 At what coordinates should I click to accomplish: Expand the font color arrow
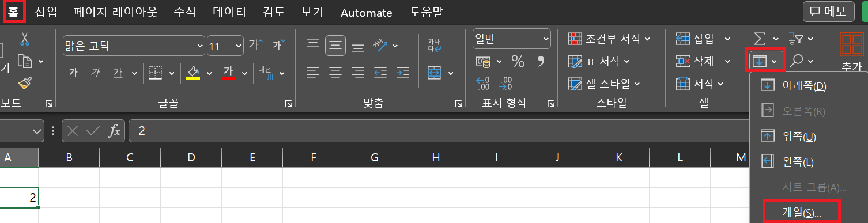click(x=244, y=73)
